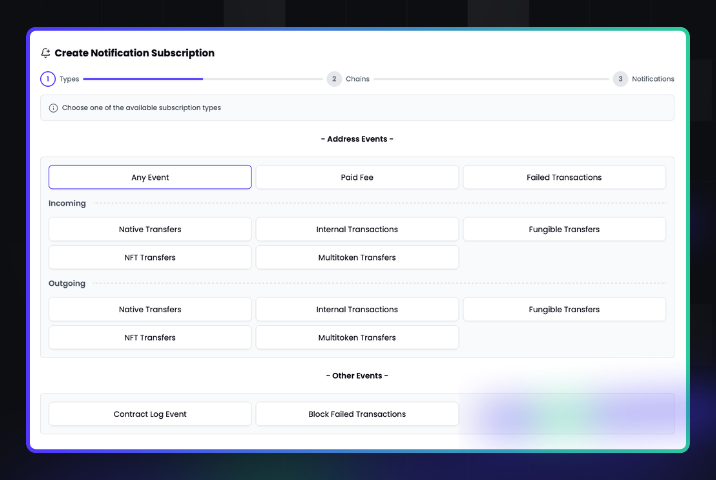Click the 'Create Notification Subscription' heading
This screenshot has width=716, height=480.
point(134,53)
